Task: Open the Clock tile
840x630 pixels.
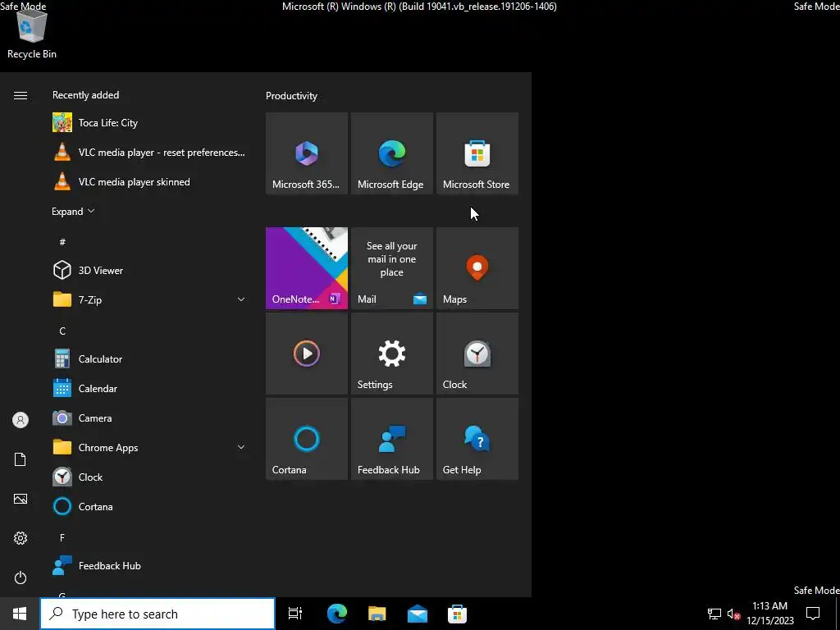Action: tap(477, 354)
